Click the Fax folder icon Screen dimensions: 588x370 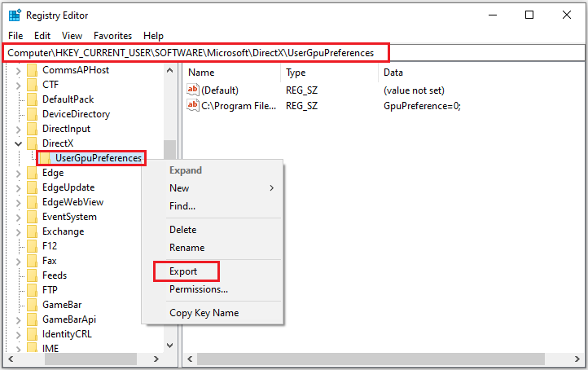click(33, 261)
